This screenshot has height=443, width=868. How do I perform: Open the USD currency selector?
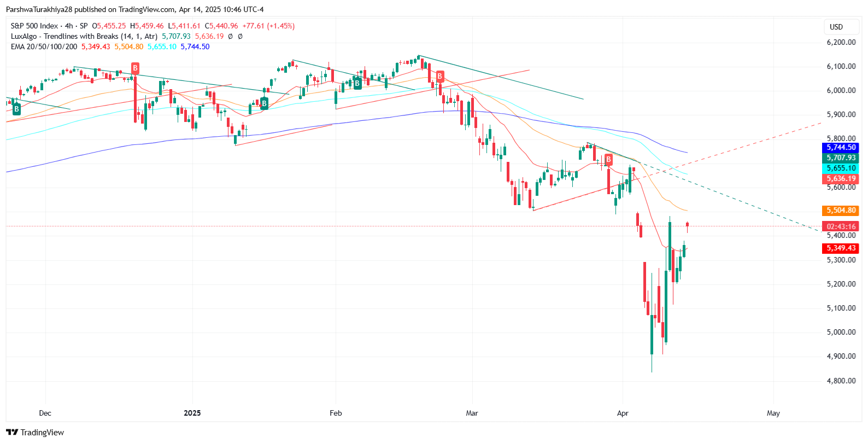(842, 27)
